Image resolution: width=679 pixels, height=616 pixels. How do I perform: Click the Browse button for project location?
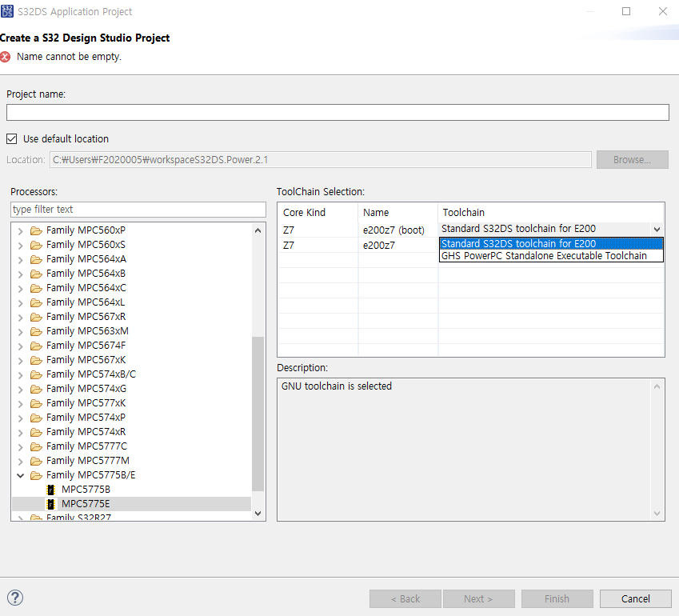click(x=632, y=159)
